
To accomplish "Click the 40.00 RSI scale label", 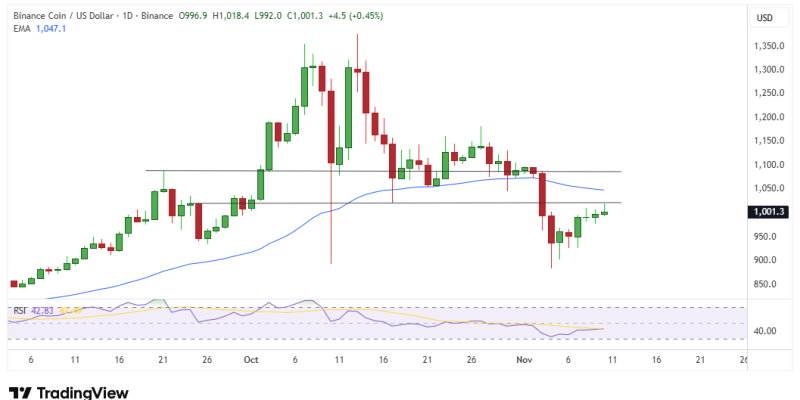I will click(766, 331).
